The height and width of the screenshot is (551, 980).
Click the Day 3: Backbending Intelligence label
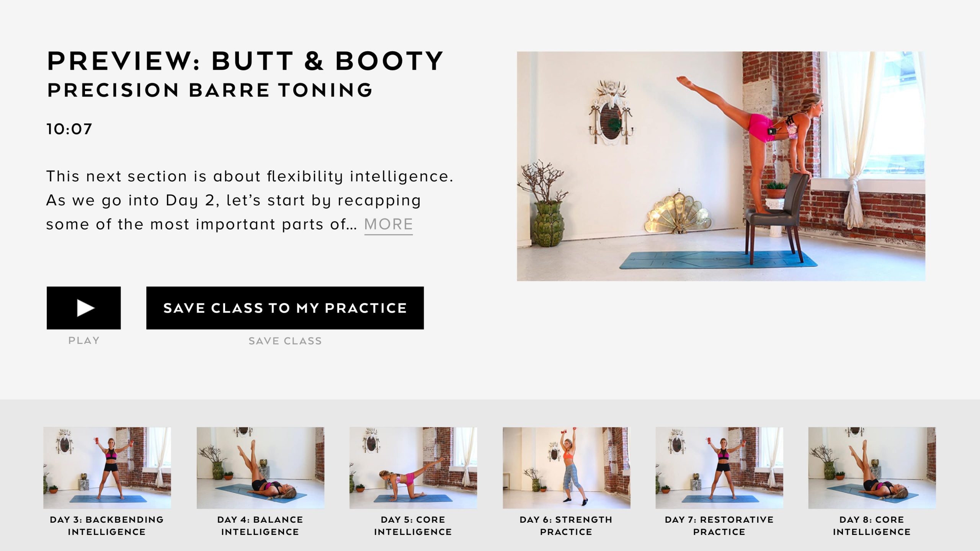pos(107,525)
